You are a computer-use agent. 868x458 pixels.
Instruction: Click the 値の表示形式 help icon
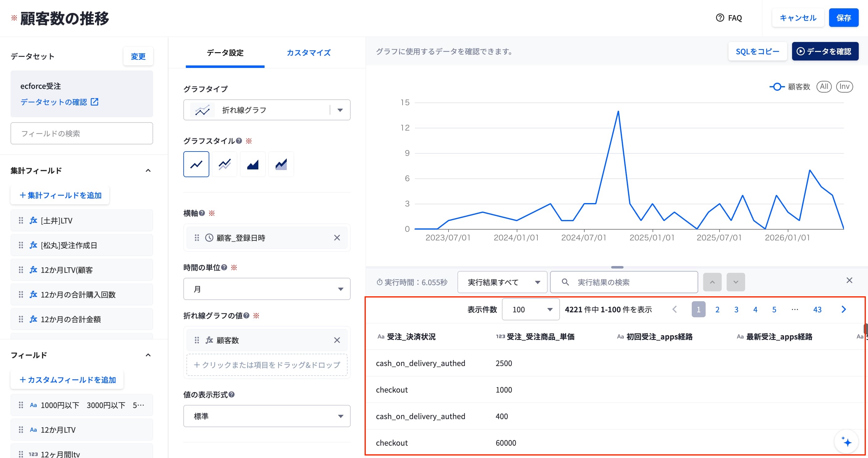pos(232,394)
